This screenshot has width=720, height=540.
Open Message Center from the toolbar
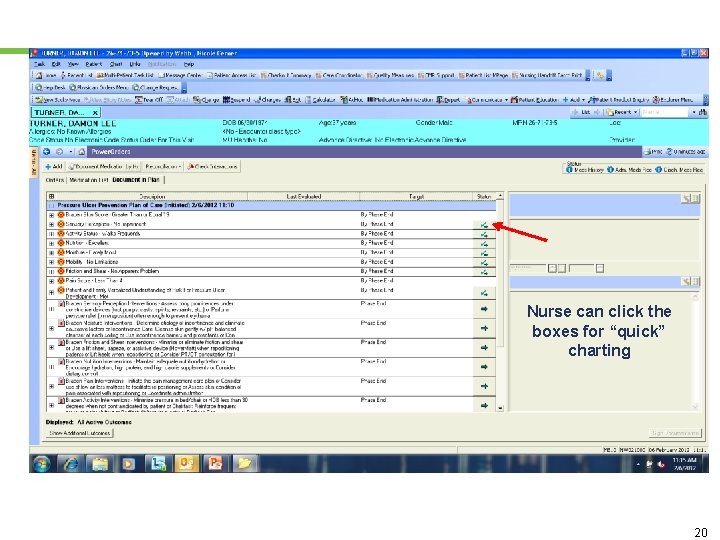pyautogui.click(x=180, y=75)
